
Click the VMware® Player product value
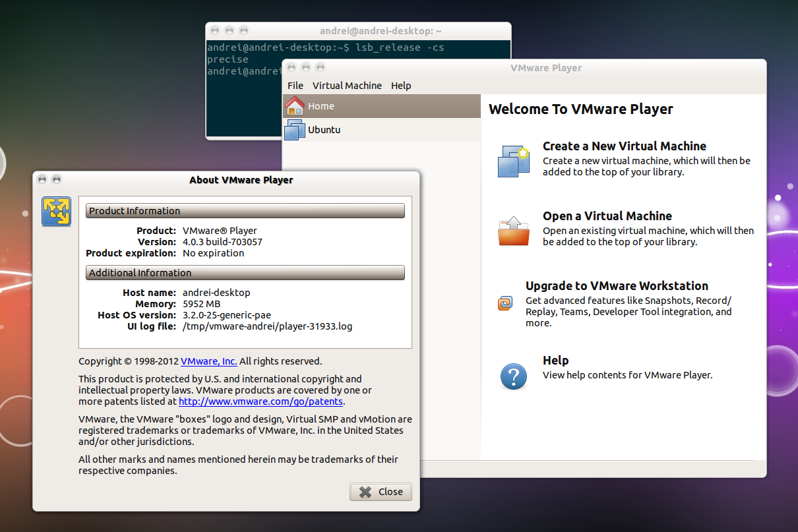click(x=220, y=231)
